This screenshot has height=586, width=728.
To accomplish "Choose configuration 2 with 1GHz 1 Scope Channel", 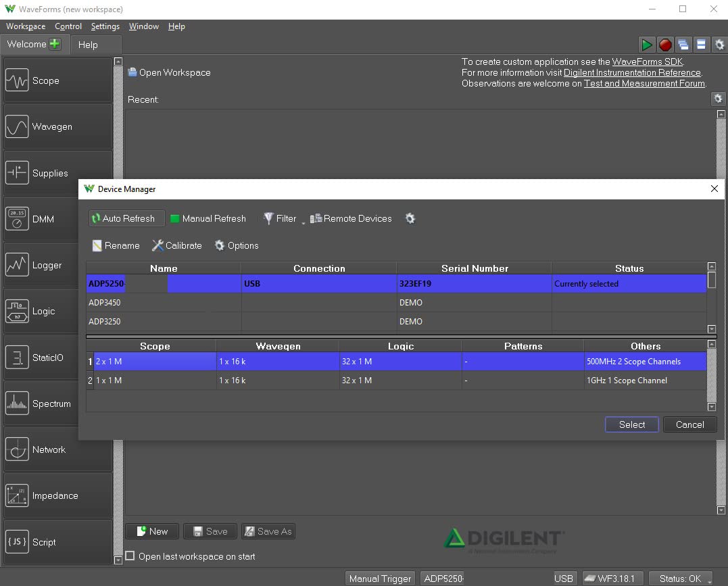I will click(396, 381).
